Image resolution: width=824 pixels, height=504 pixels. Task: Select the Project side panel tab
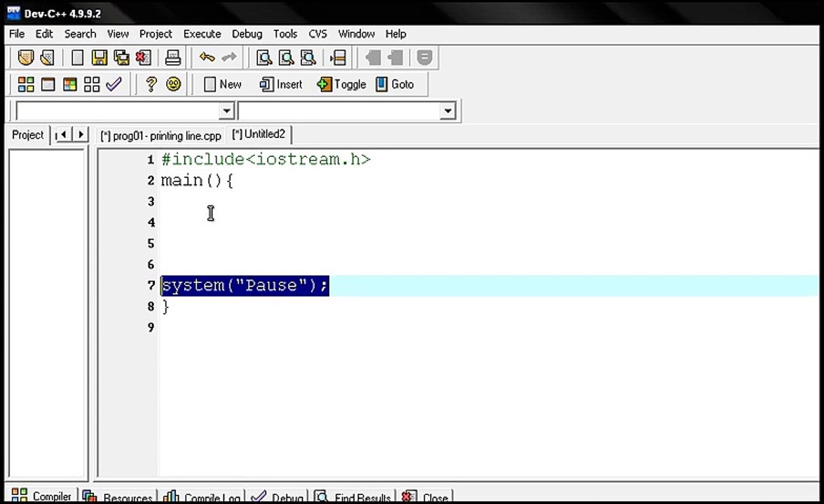click(x=27, y=135)
